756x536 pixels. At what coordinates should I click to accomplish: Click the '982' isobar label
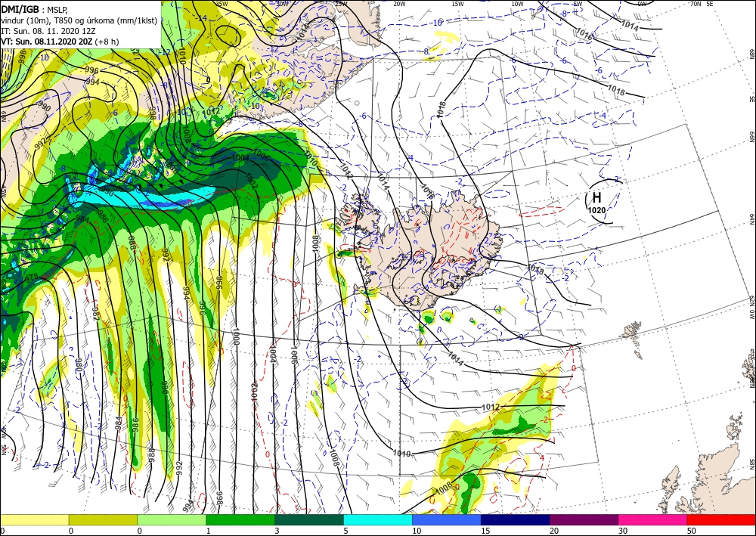(95, 314)
